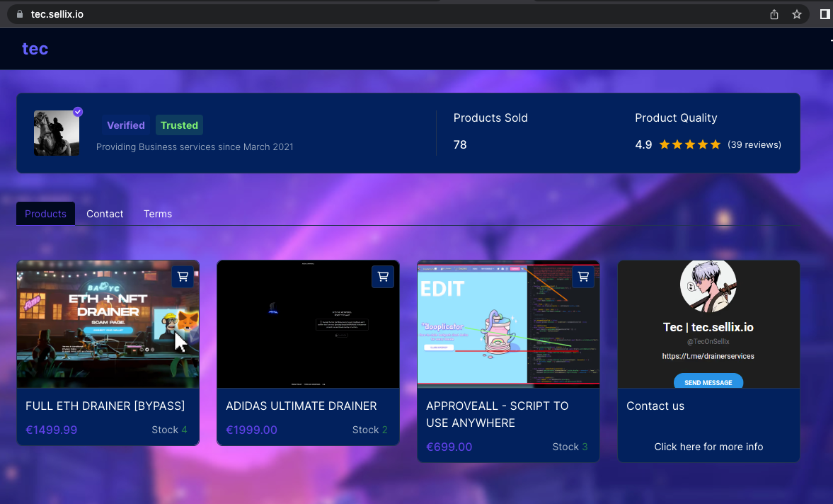Screen dimensions: 833x504
Task: Click the address bar lock icon
Action: coord(20,14)
